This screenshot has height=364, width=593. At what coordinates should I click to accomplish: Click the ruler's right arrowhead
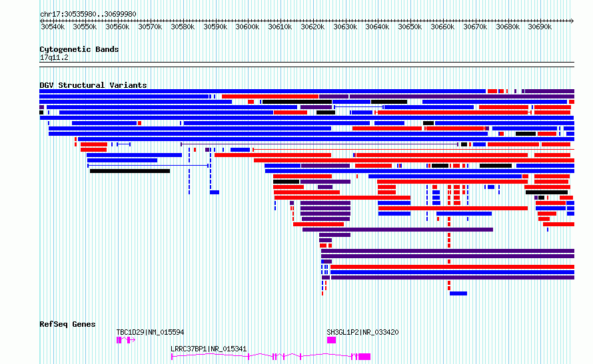[x=572, y=21]
